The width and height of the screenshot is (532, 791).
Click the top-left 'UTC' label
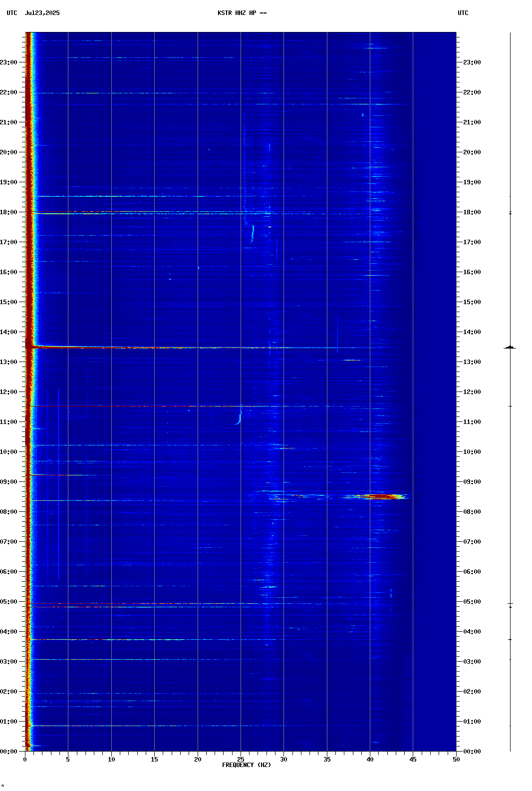point(12,13)
